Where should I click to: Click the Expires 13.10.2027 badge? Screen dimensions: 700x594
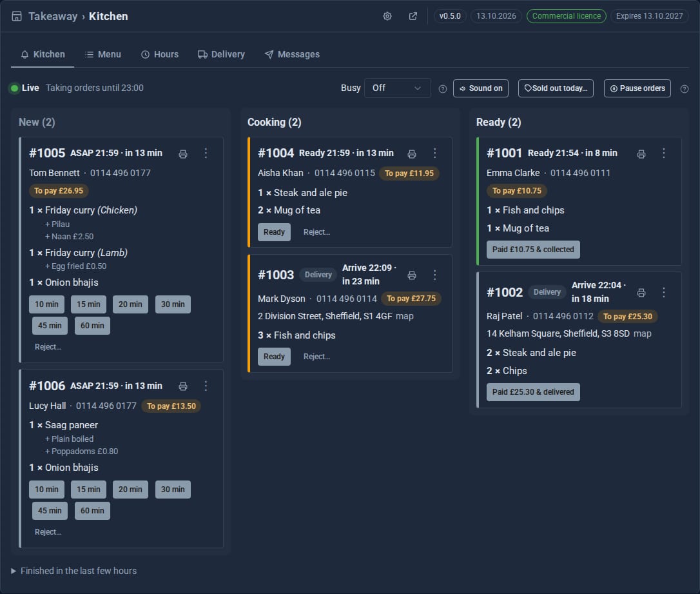(650, 16)
